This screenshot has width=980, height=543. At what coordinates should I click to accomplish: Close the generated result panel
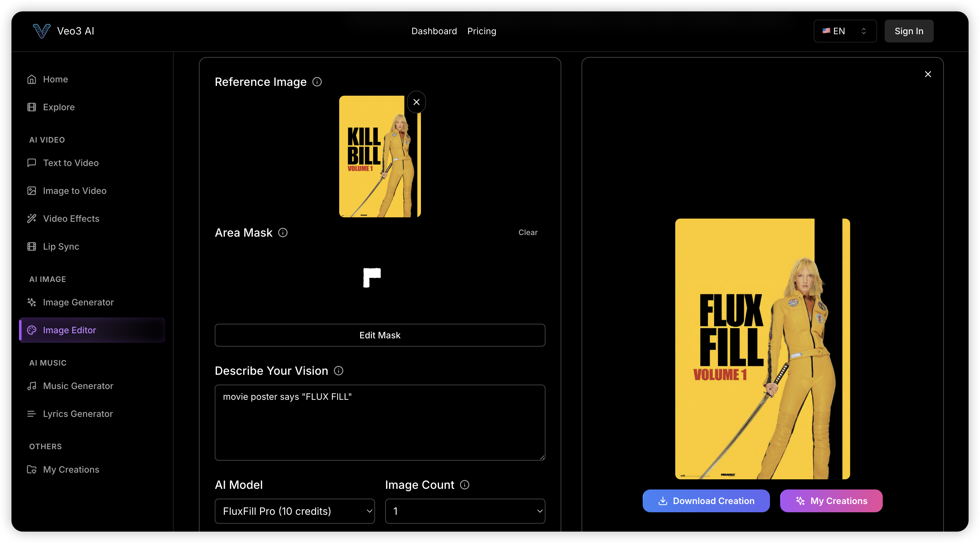point(928,74)
